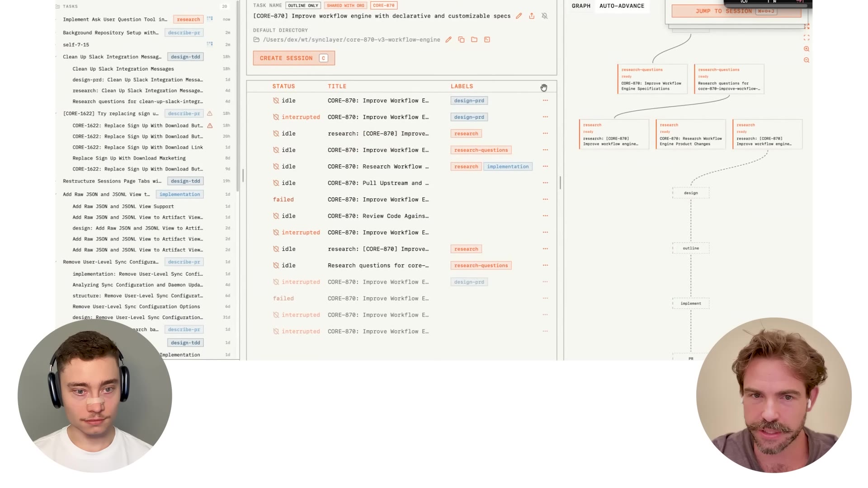Click Jump to Session button
The height and width of the screenshot is (488, 868).
(x=736, y=11)
